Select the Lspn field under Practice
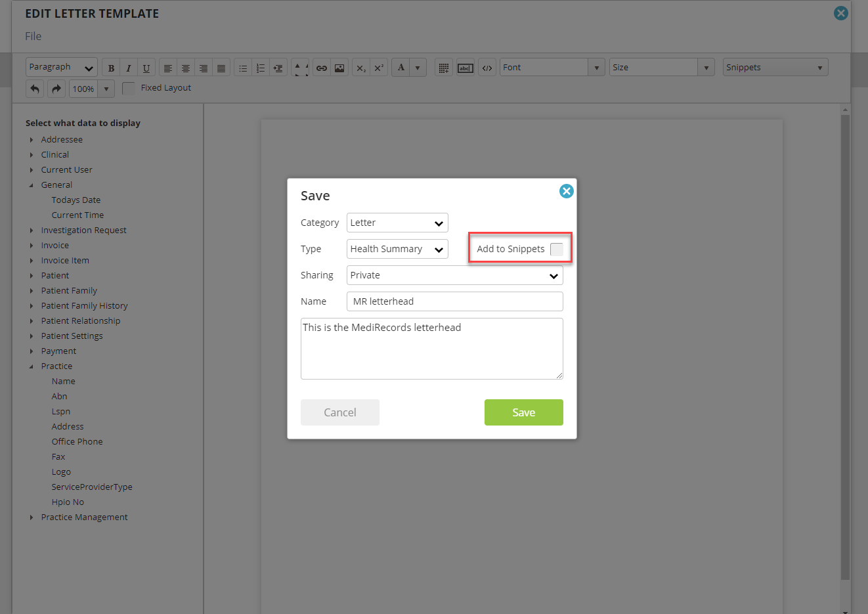The height and width of the screenshot is (614, 868). [x=61, y=412]
